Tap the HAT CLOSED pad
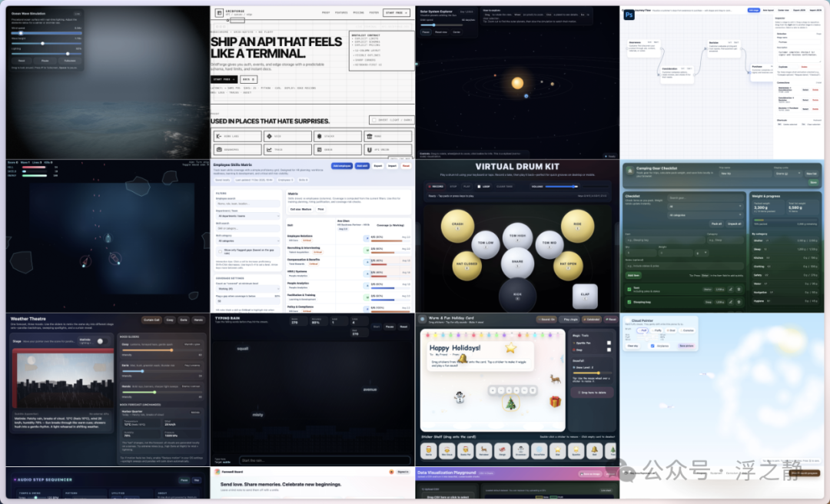This screenshot has width=830, height=504. [x=466, y=265]
